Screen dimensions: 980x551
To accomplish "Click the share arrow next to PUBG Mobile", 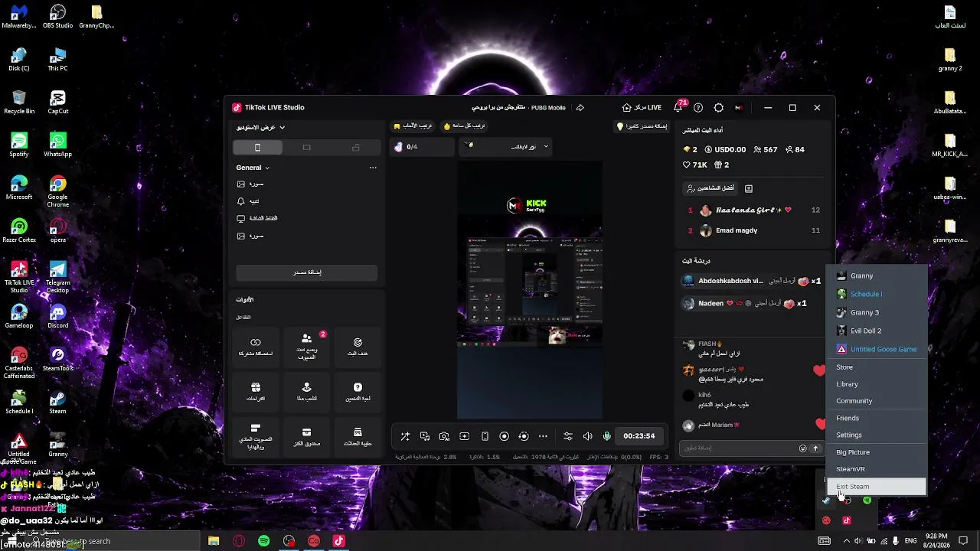I will pyautogui.click(x=580, y=108).
